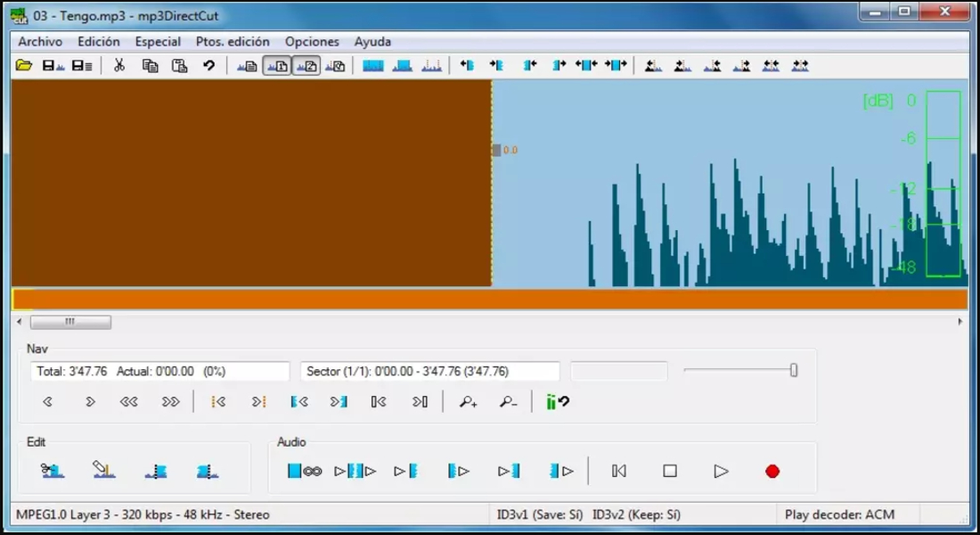The image size is (980, 535).
Task: Jump forward fast with double right chevrons
Action: tap(171, 402)
